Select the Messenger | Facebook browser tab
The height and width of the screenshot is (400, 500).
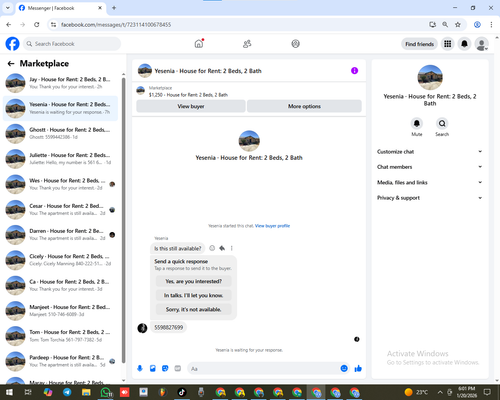click(x=60, y=8)
